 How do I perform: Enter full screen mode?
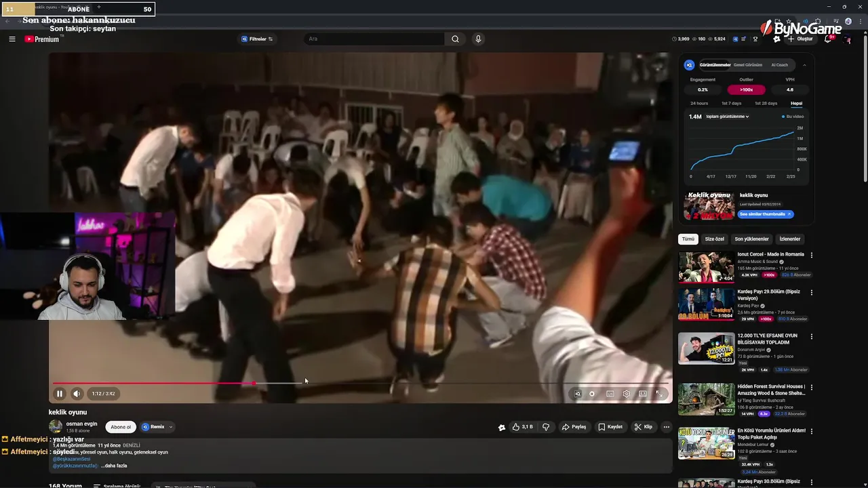click(x=659, y=394)
